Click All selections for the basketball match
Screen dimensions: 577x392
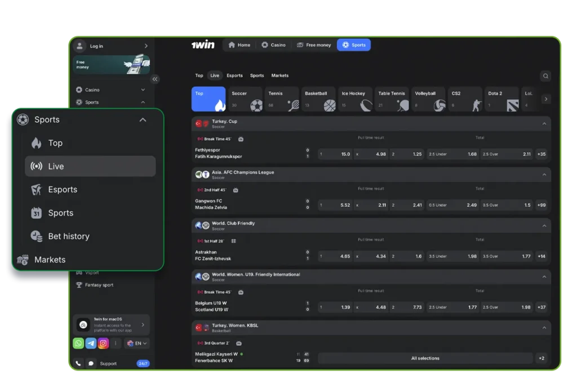(x=425, y=358)
